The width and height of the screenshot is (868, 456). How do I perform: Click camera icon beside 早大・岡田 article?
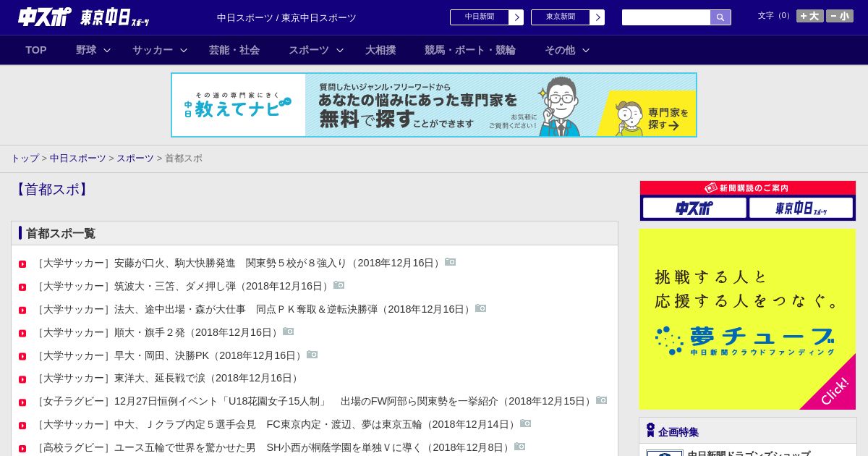312,355
